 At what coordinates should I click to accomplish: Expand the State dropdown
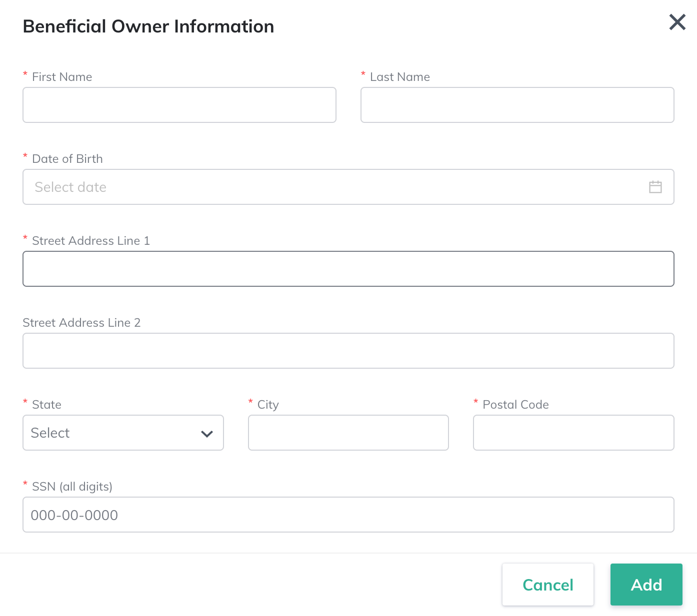(x=123, y=433)
